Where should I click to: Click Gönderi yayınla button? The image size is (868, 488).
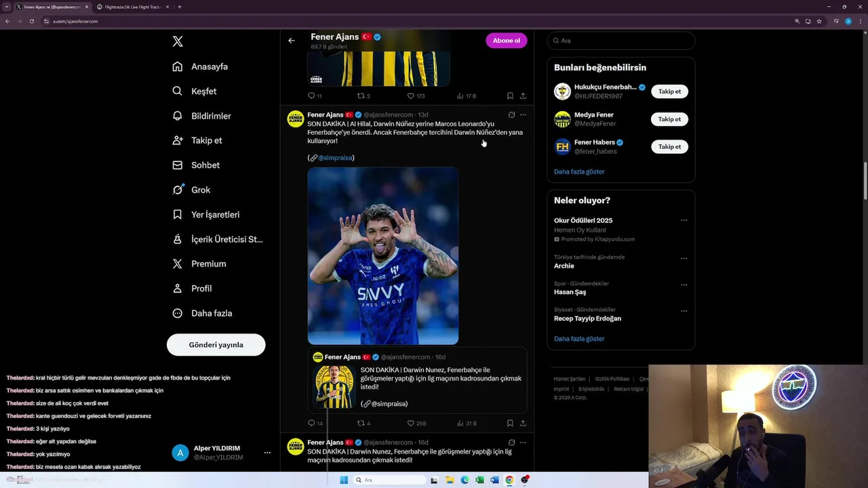pyautogui.click(x=216, y=344)
